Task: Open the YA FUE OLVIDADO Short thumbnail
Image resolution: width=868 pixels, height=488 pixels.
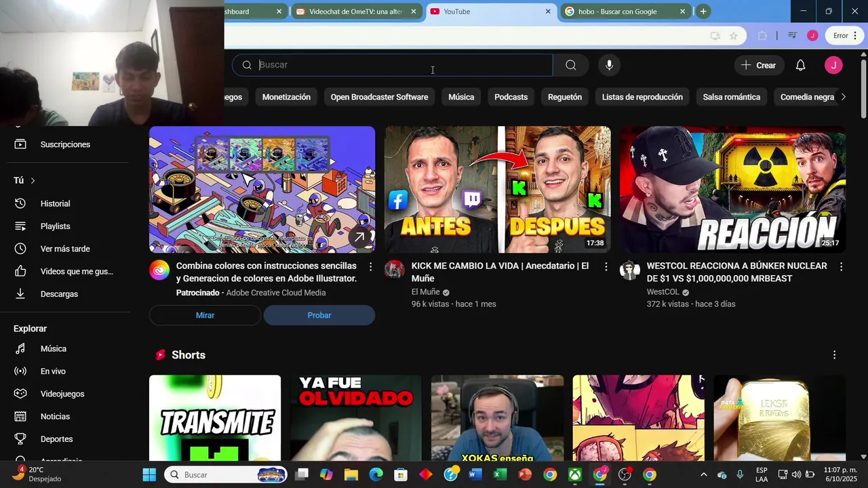Action: [356, 418]
